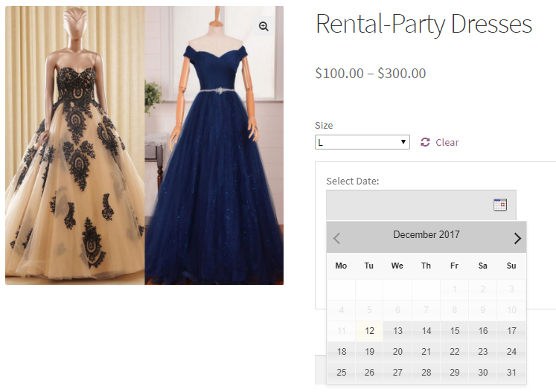The width and height of the screenshot is (556, 392).
Task: Choose December 15 in the date picker
Action: pyautogui.click(x=454, y=331)
